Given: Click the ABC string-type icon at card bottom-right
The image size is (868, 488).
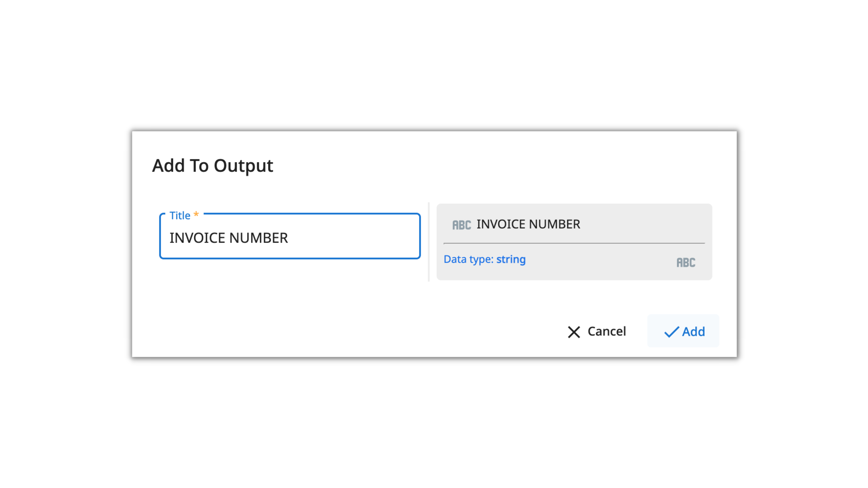Looking at the screenshot, I should tap(686, 262).
